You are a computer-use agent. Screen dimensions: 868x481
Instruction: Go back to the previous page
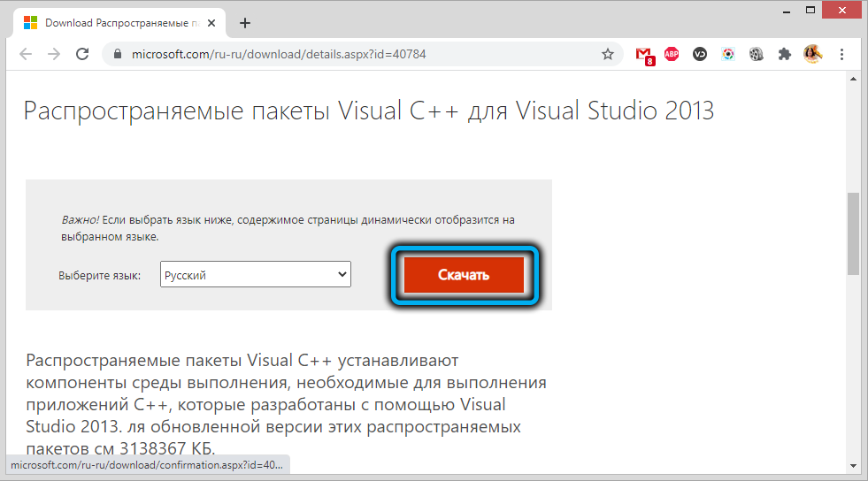tap(26, 54)
